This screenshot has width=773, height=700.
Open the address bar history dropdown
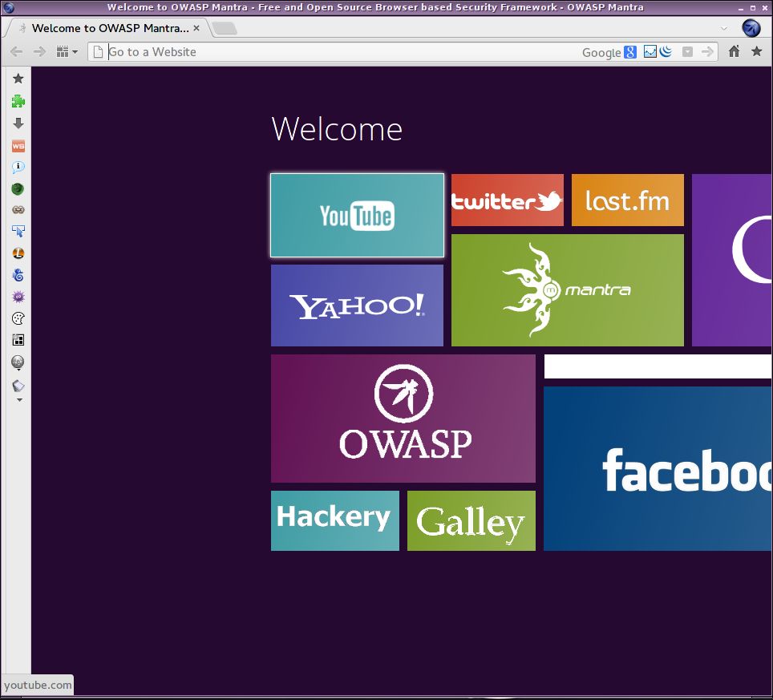coord(687,52)
